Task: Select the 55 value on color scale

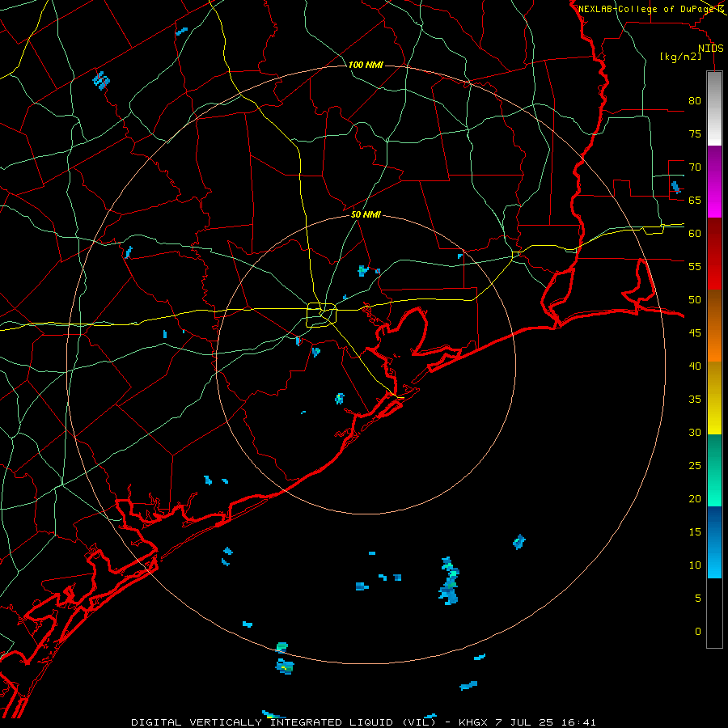Action: coord(695,266)
